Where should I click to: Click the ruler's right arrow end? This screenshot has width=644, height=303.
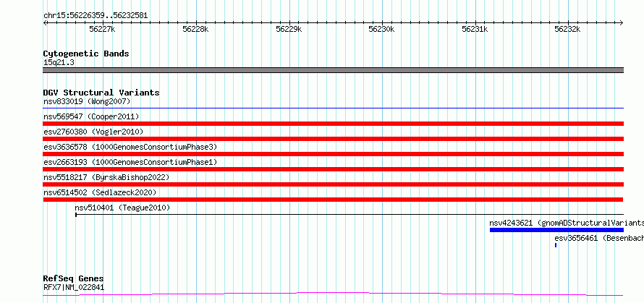click(x=622, y=22)
